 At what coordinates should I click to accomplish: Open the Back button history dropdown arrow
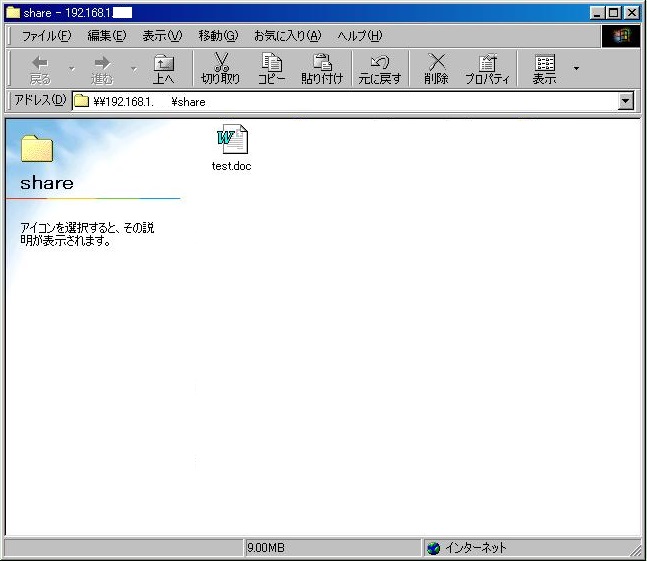click(x=71, y=69)
